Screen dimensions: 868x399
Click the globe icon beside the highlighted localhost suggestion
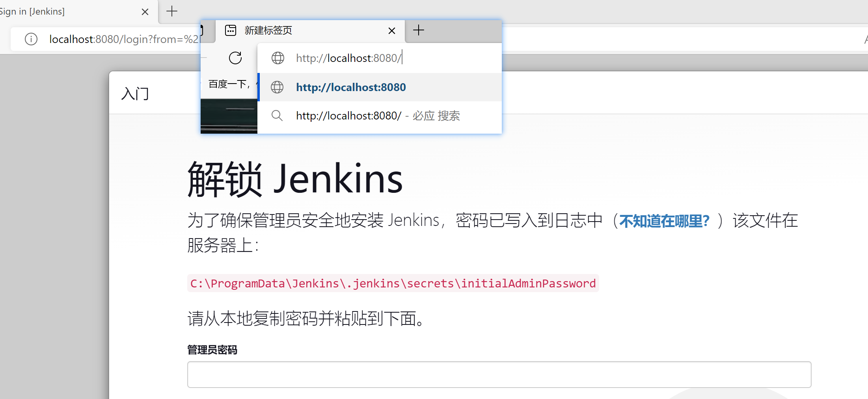[277, 87]
